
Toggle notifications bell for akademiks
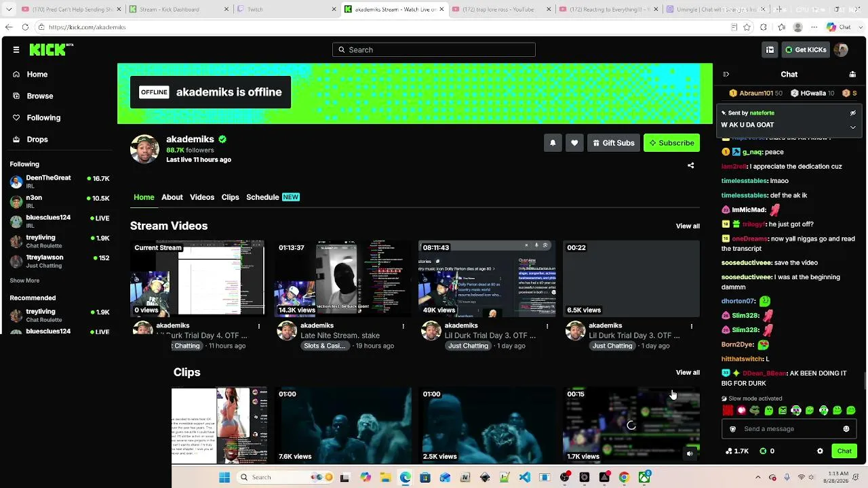[x=553, y=143]
